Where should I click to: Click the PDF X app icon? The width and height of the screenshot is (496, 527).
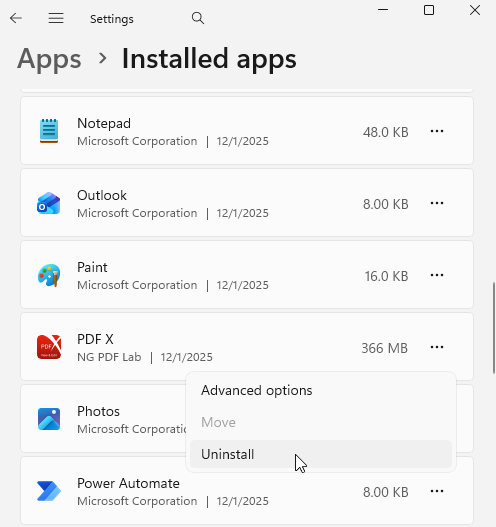(x=49, y=347)
